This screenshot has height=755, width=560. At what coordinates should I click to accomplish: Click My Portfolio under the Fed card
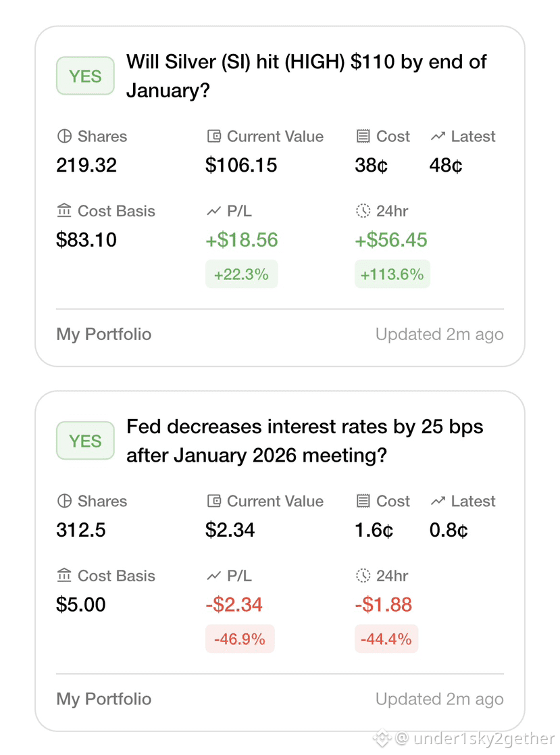pyautogui.click(x=104, y=699)
